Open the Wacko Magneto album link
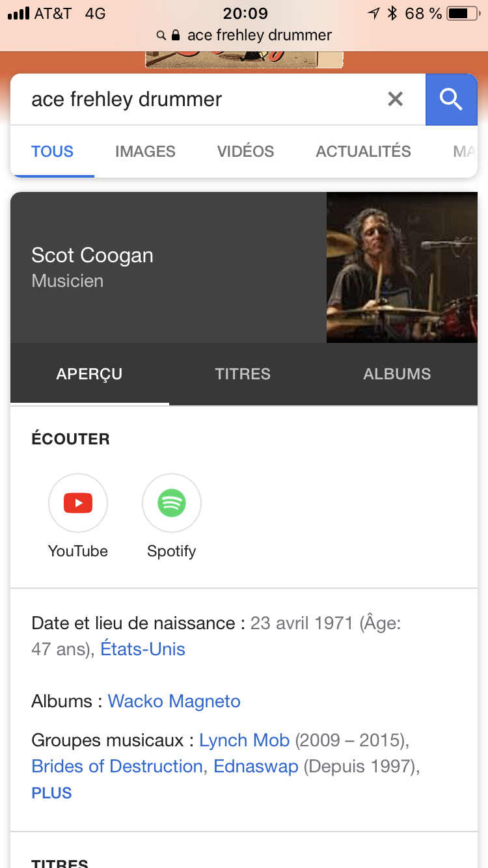The width and height of the screenshot is (488, 868). (x=174, y=701)
